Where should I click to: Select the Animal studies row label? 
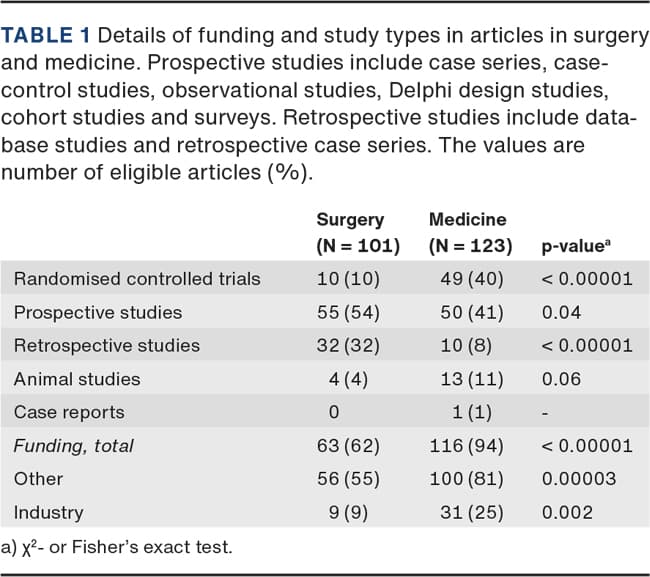[x=77, y=379]
